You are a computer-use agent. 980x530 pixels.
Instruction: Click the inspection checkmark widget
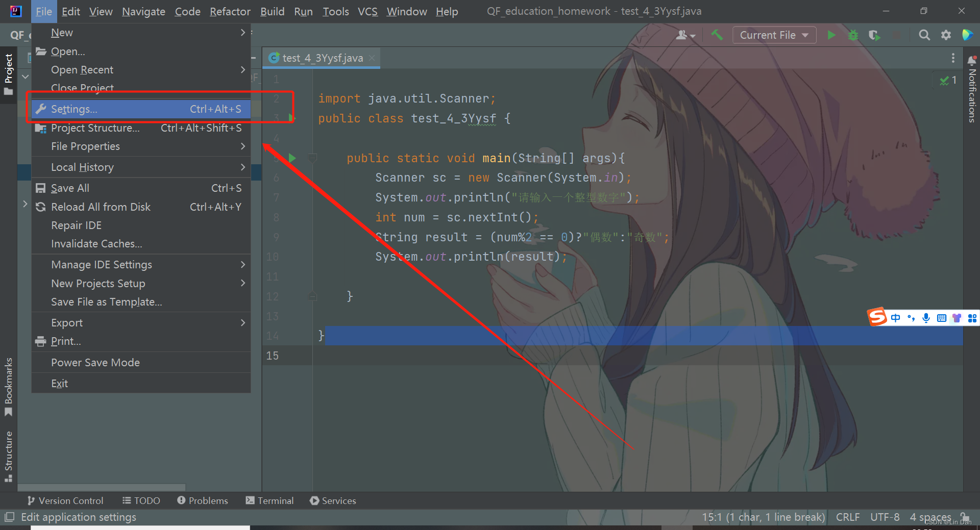(948, 80)
